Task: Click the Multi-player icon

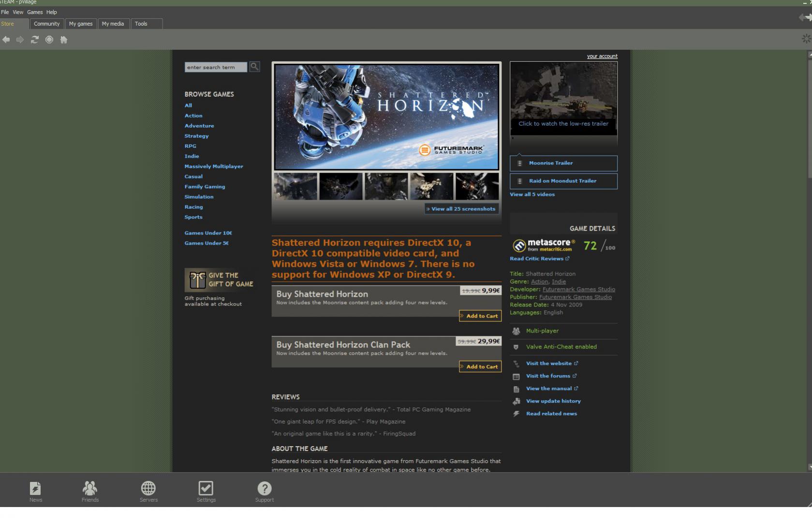Action: 516,331
